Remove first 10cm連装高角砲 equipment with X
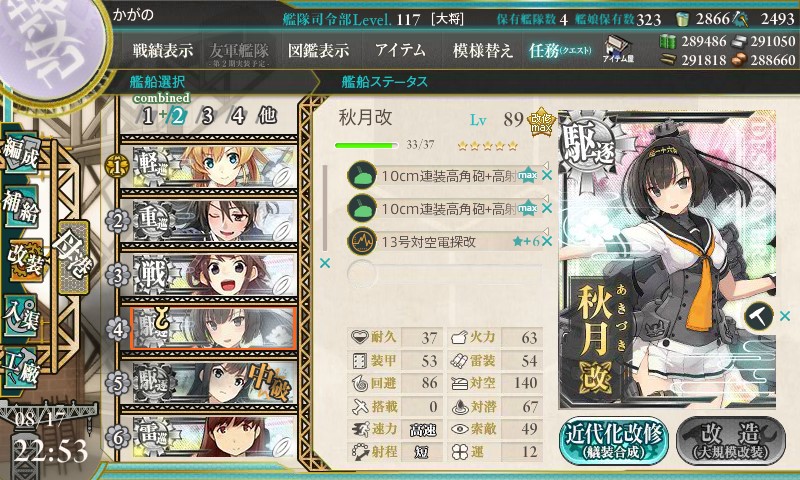The image size is (800, 480). tap(547, 175)
